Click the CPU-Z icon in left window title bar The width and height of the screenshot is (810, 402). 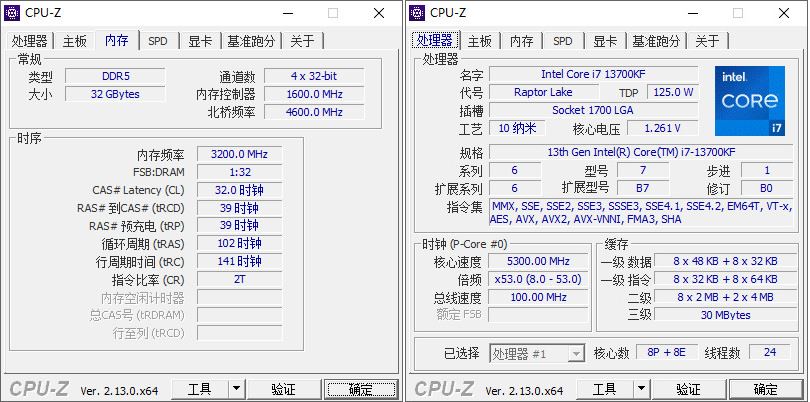coord(13,13)
